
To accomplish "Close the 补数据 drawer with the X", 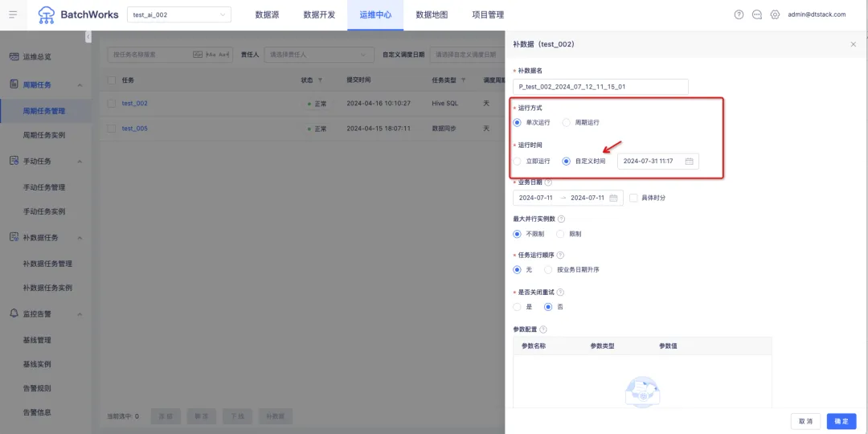I will tap(853, 44).
